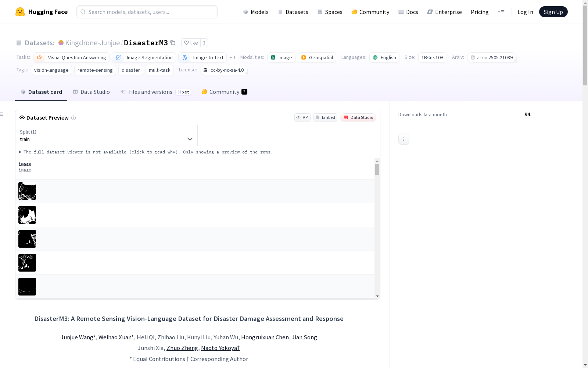The height and width of the screenshot is (368, 588).
Task: Select the Image-to-Text task tag
Action: [202, 57]
